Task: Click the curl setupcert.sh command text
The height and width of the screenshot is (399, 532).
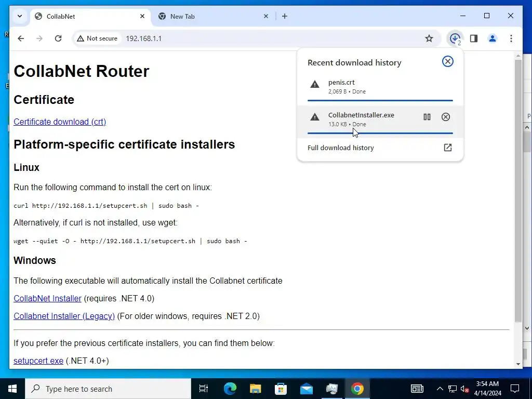Action: [106, 206]
